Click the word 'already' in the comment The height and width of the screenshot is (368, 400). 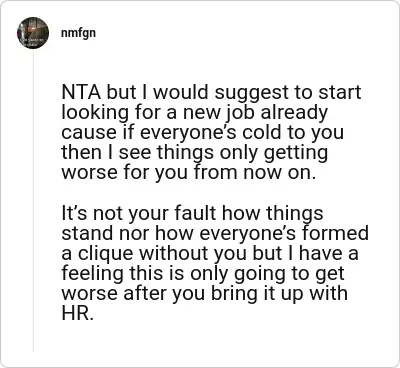[294, 113]
